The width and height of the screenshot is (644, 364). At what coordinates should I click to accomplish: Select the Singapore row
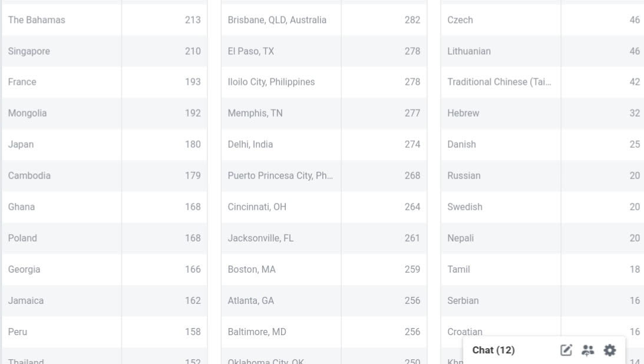(x=29, y=51)
